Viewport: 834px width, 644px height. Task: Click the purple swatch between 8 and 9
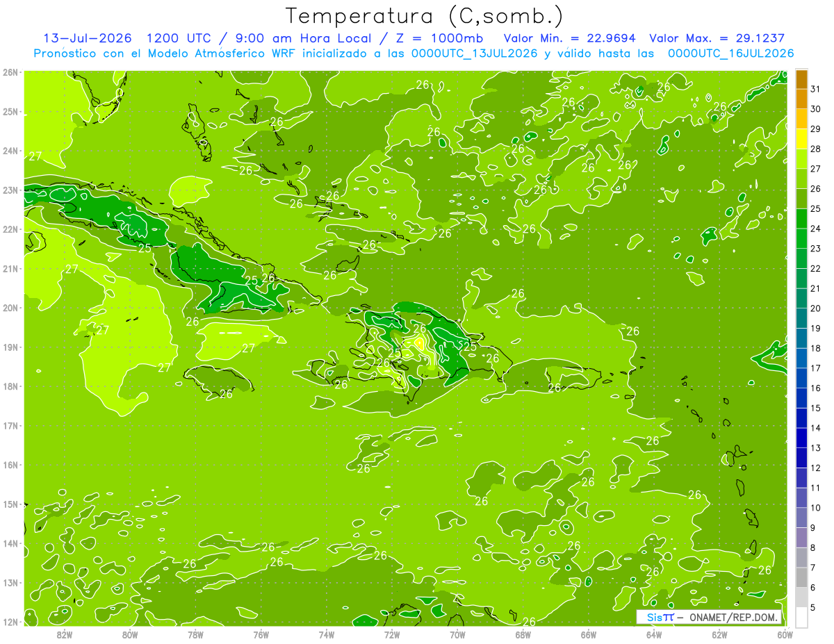click(x=801, y=537)
